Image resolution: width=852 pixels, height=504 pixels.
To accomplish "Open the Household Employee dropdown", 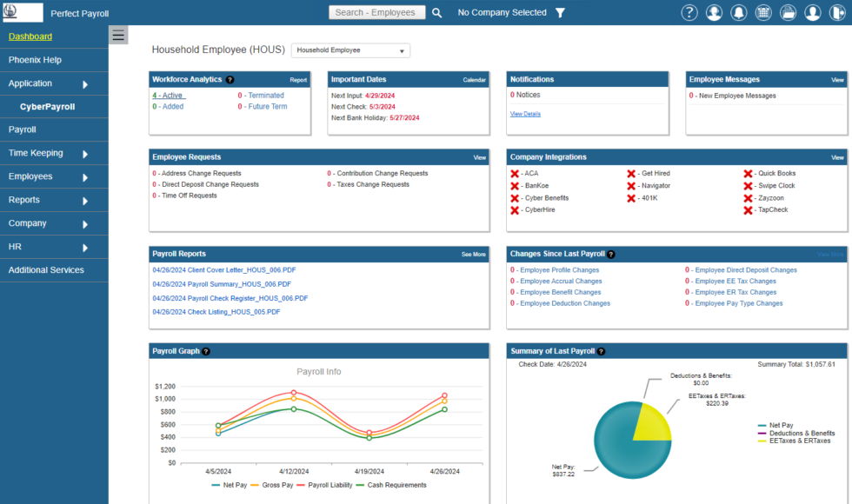I will 350,50.
